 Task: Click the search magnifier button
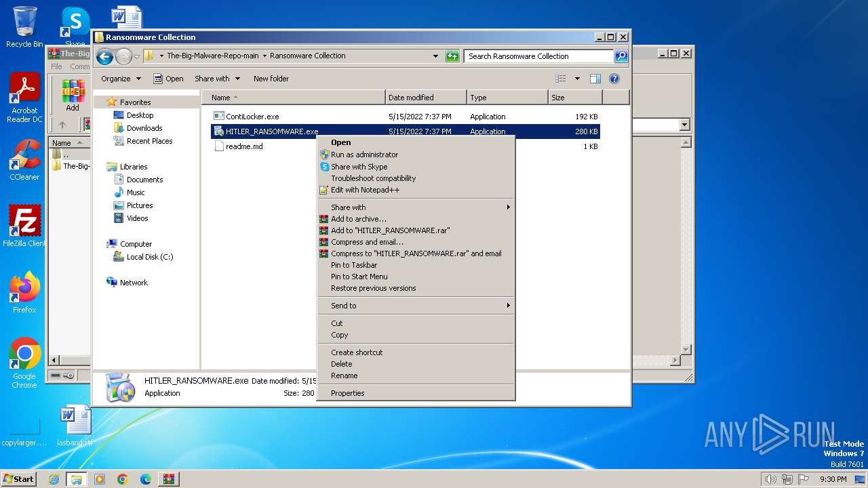(621, 56)
